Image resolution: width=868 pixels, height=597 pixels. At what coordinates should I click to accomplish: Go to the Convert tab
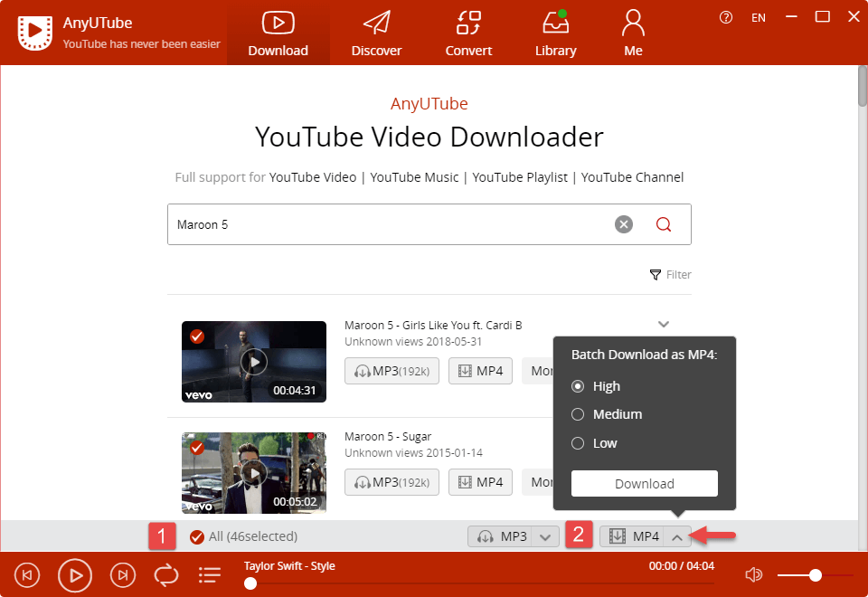[x=468, y=34]
